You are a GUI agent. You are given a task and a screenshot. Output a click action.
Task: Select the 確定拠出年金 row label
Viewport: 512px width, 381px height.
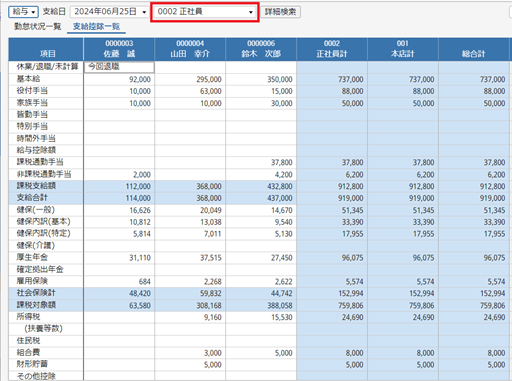coord(40,269)
